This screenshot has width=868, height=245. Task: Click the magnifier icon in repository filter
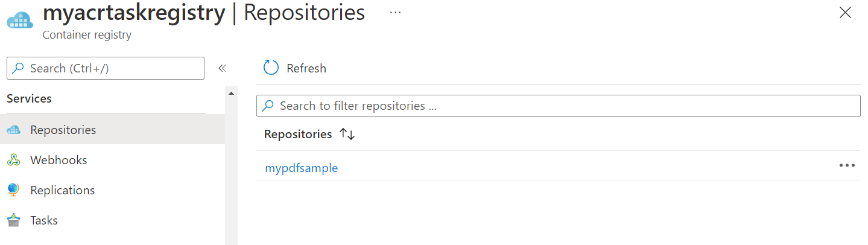coord(268,106)
